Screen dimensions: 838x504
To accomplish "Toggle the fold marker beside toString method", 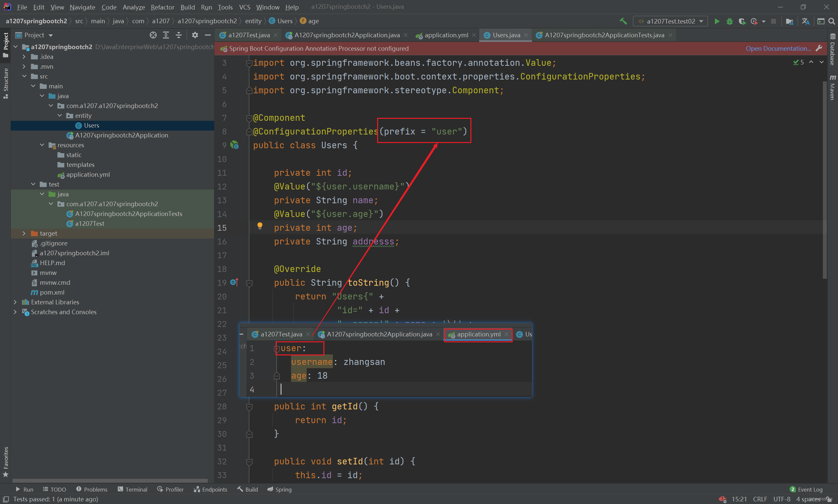I will pyautogui.click(x=249, y=282).
